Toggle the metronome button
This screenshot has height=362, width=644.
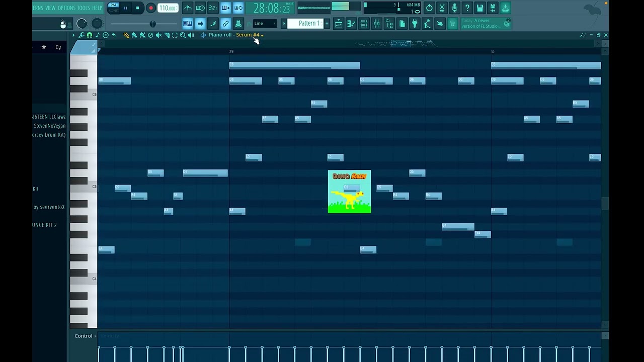point(188,8)
